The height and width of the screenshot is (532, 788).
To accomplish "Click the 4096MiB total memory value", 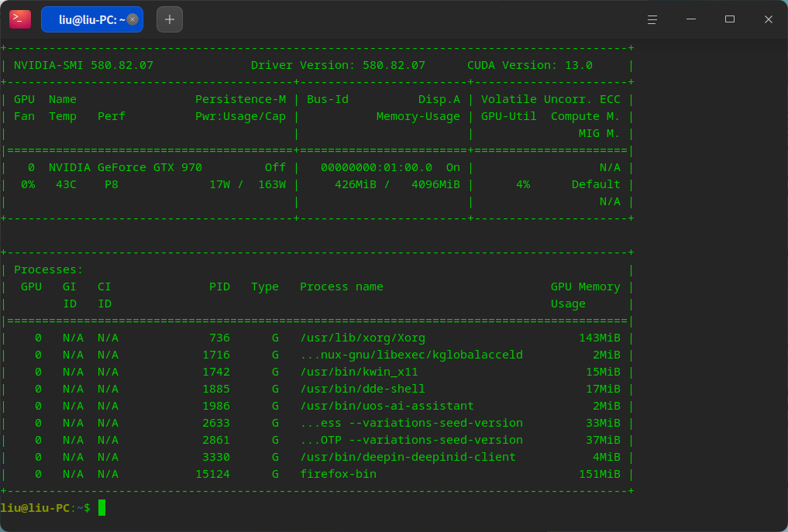I will tap(435, 184).
